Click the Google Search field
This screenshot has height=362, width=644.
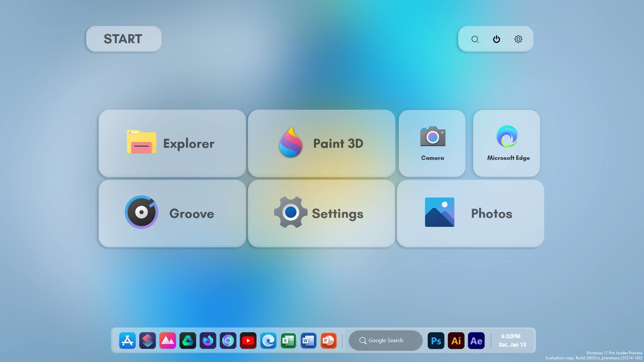[386, 341]
